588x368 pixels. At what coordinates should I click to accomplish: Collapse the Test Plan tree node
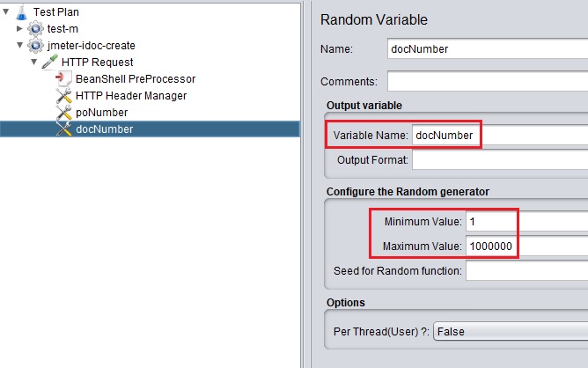pyautogui.click(x=7, y=12)
